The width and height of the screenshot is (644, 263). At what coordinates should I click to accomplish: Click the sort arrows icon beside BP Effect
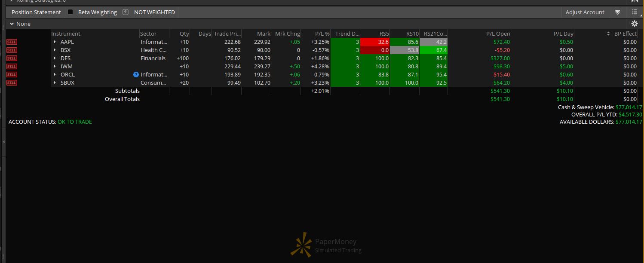click(608, 34)
